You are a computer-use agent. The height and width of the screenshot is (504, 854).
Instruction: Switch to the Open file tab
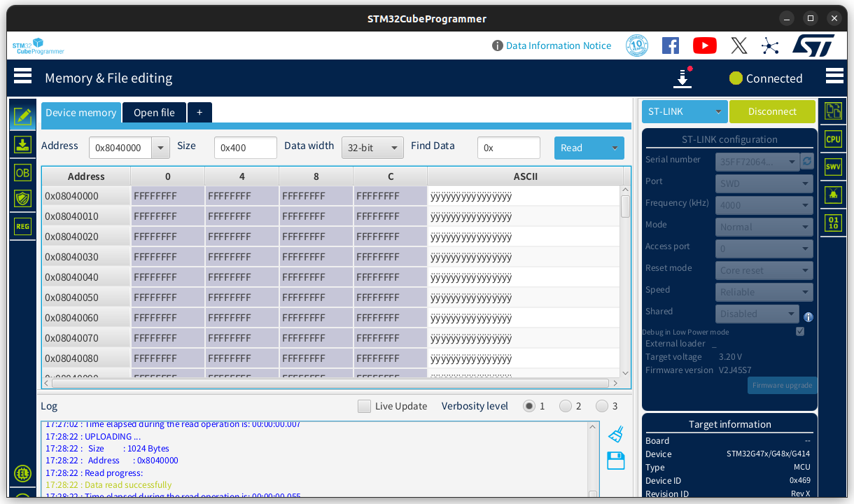pos(154,113)
